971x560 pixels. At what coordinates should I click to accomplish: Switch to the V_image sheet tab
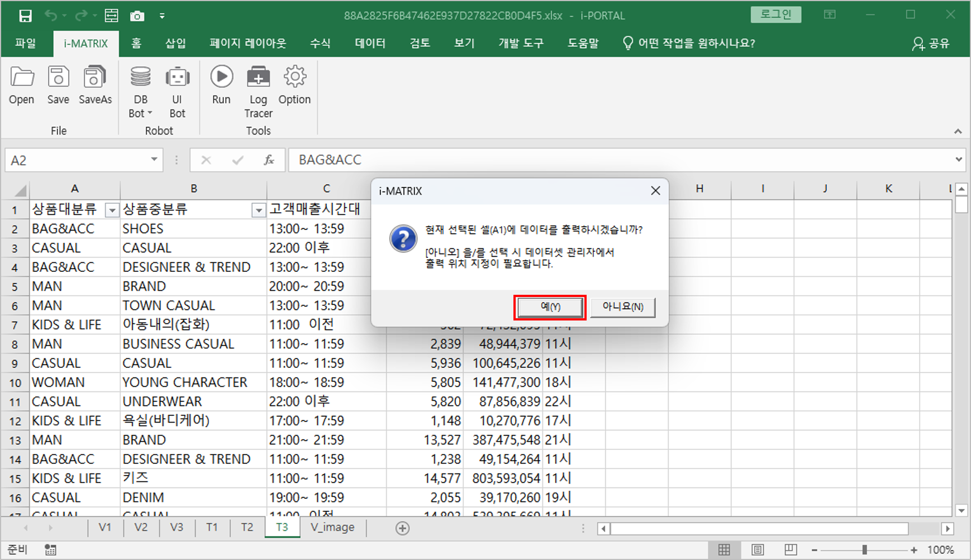(x=332, y=527)
